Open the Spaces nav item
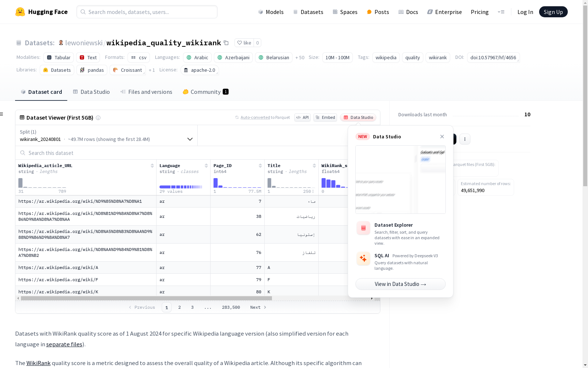The width and height of the screenshot is (588, 368). pos(345,12)
